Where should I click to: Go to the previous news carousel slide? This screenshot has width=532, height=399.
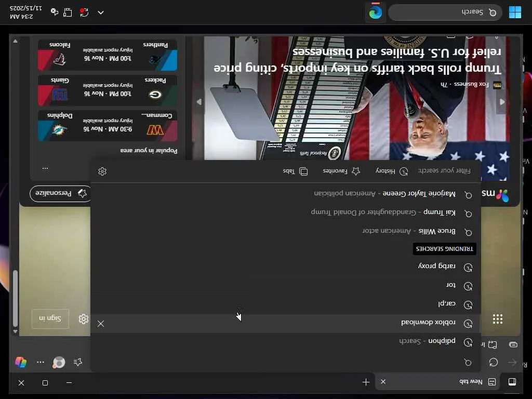[x=502, y=102]
